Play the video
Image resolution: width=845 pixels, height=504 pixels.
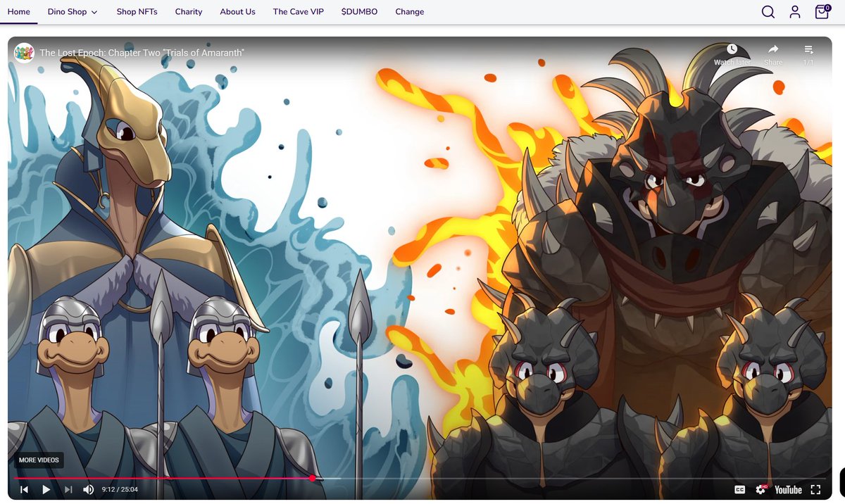pos(46,489)
